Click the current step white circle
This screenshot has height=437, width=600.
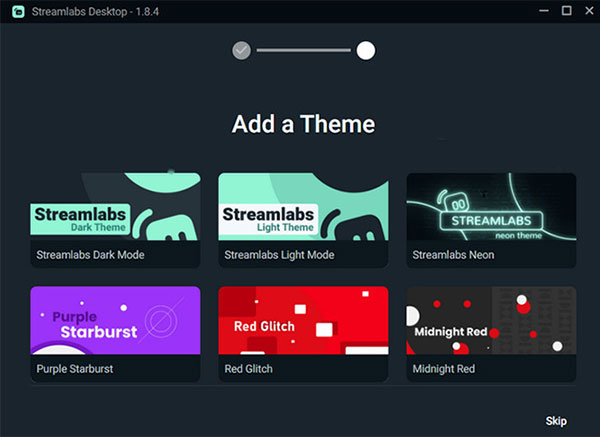[366, 51]
